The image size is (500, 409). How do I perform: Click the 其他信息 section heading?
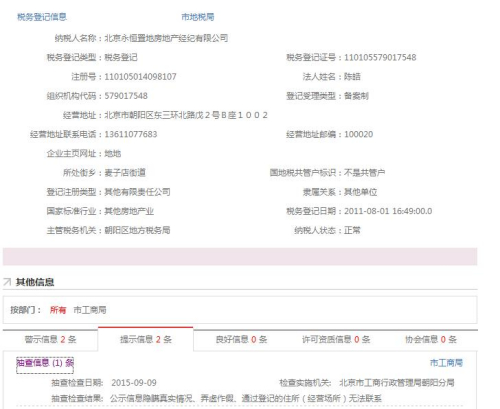tap(35, 282)
